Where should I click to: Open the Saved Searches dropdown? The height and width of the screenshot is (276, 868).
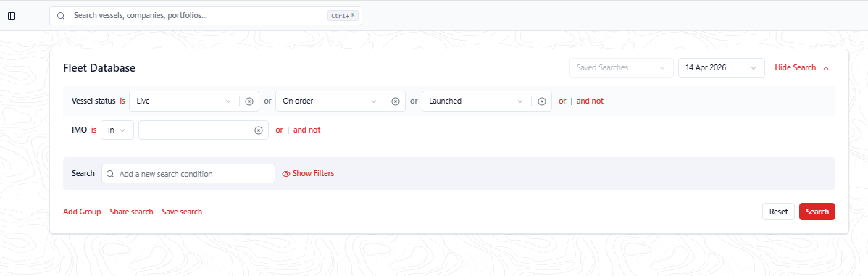tap(622, 67)
